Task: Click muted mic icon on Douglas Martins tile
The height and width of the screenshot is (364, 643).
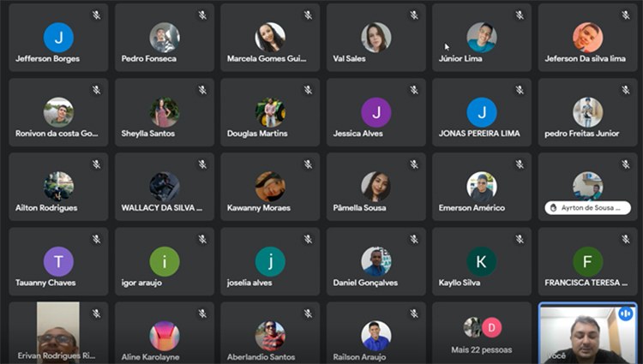Action: [x=308, y=90]
